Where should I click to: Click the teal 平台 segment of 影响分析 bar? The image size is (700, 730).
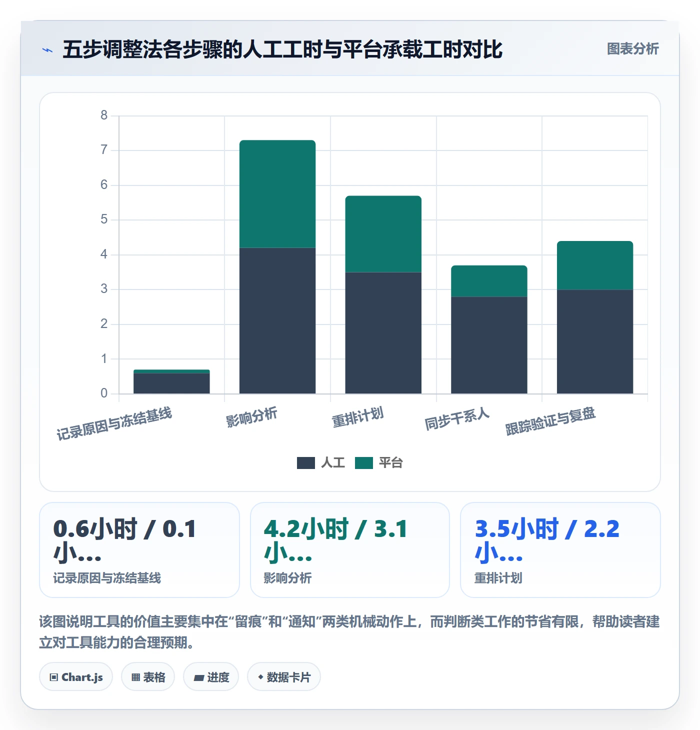click(277, 194)
